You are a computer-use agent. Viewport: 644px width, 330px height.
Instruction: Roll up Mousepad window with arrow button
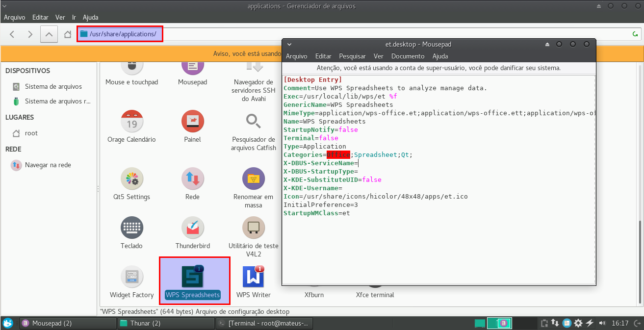click(x=547, y=44)
